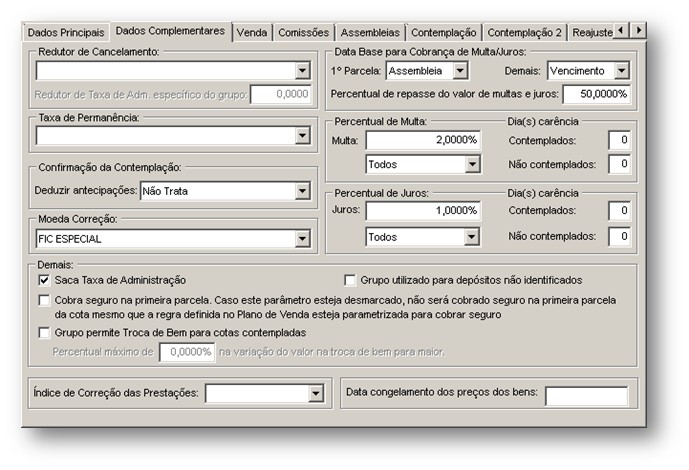Expand the Taxa de Permanência dropdown

(302, 136)
